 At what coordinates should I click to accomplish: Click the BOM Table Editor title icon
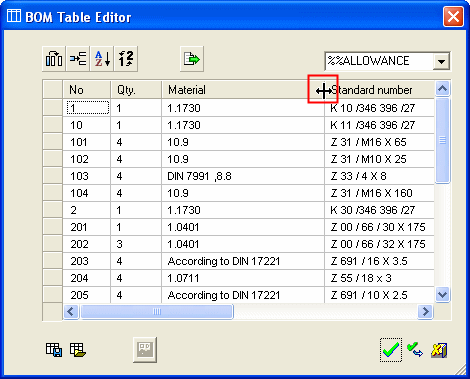click(14, 16)
